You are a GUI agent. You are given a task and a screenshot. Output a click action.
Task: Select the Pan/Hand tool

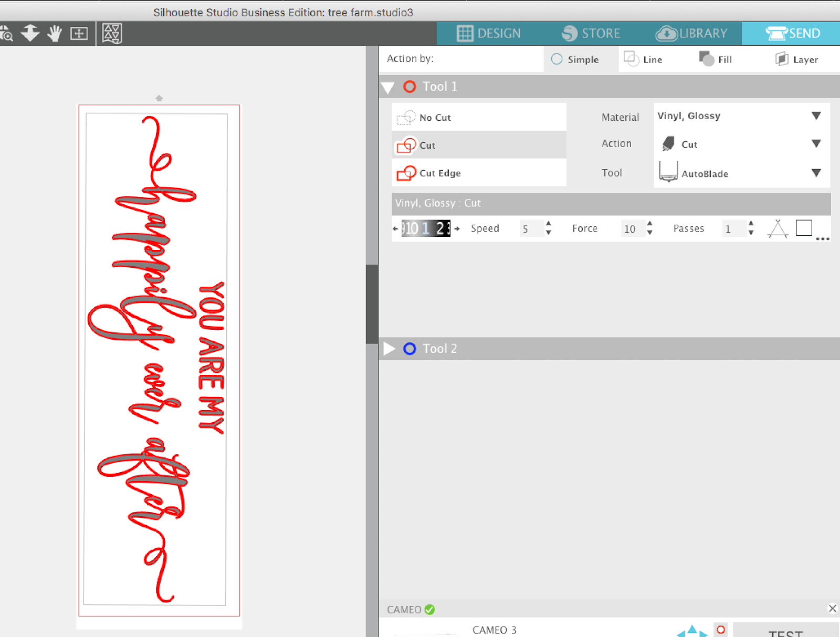(x=54, y=33)
